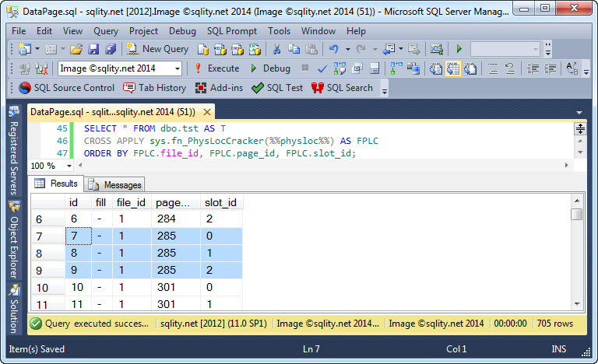Click the Debug button

(x=270, y=68)
